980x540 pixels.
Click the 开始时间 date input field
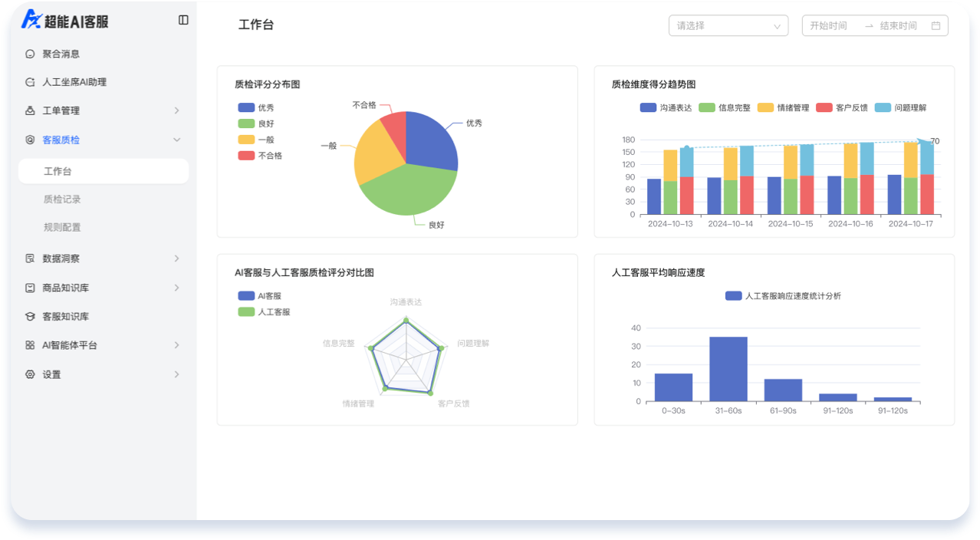pyautogui.click(x=829, y=25)
